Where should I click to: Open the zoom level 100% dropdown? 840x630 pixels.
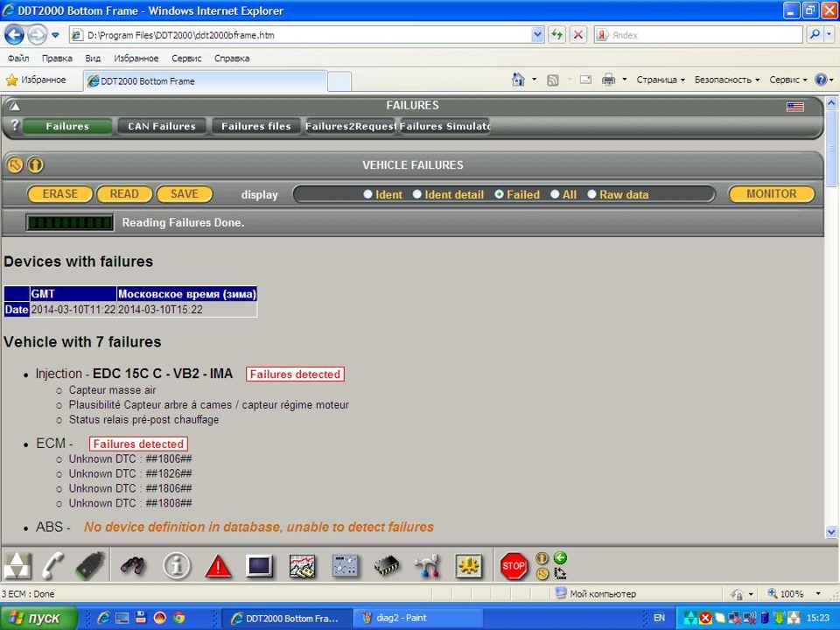817,593
